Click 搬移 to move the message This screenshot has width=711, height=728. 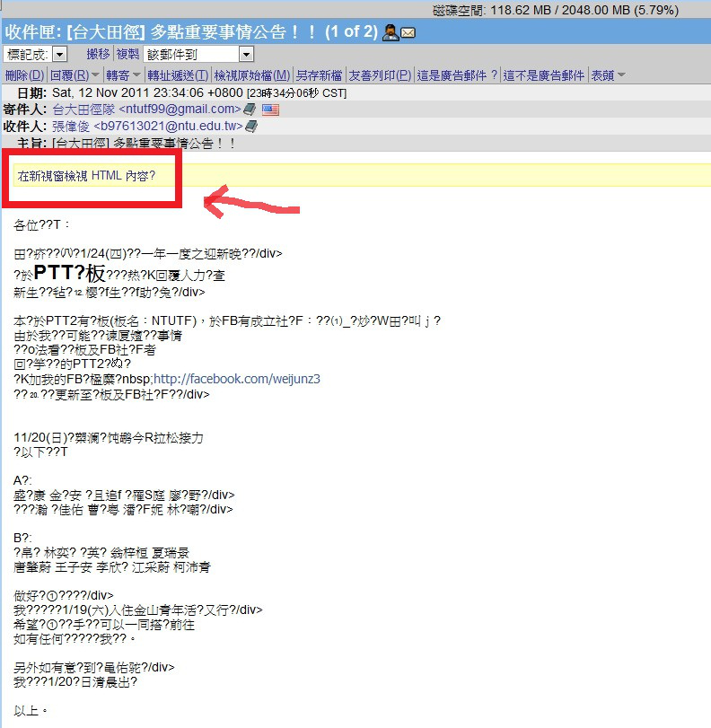[x=99, y=55]
